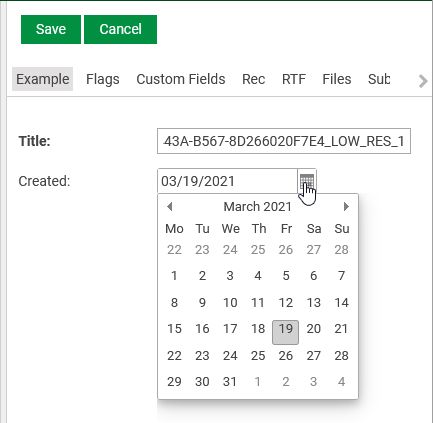Click the Cancel button
433x423 pixels.
point(120,29)
